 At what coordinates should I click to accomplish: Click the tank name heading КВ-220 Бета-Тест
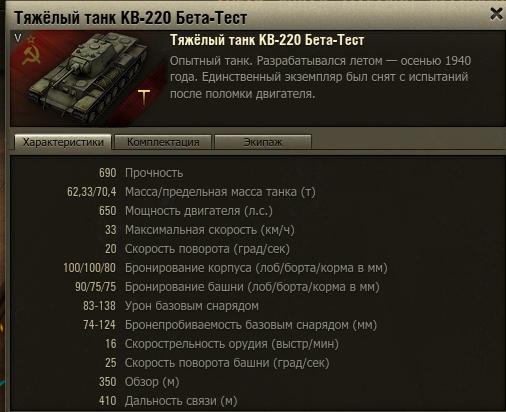267,40
